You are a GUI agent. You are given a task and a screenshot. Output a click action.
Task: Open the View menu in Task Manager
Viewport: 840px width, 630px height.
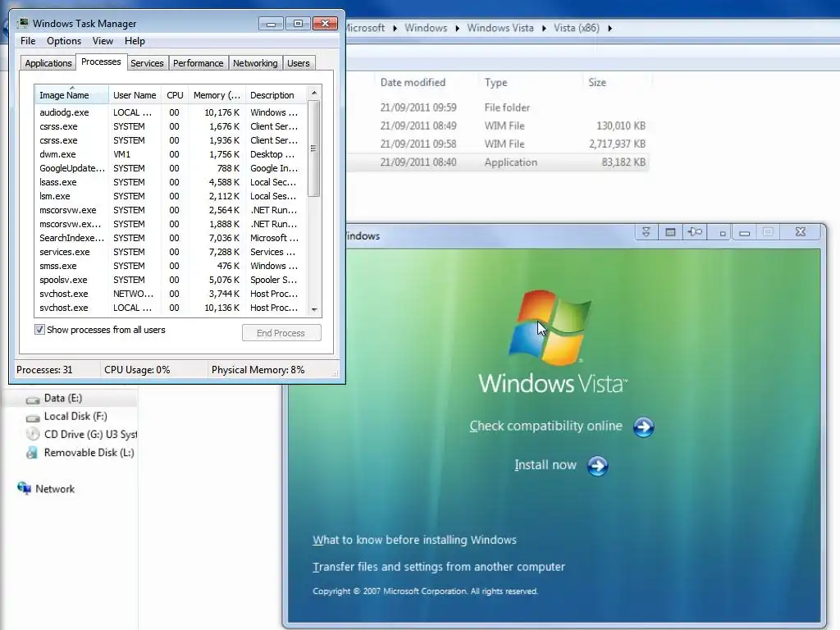[x=103, y=41]
